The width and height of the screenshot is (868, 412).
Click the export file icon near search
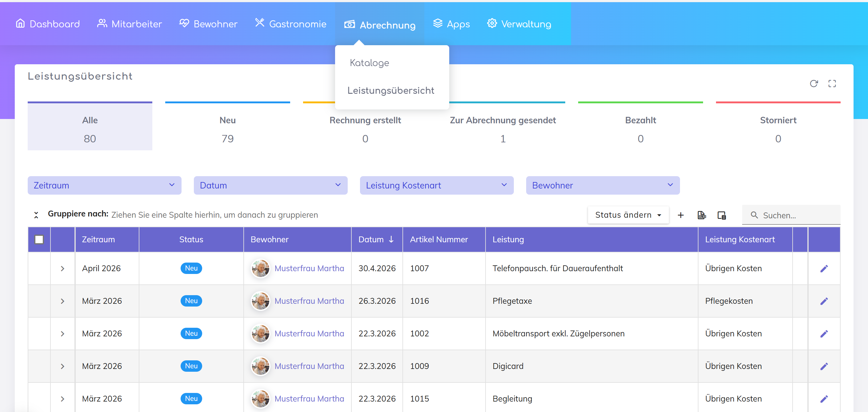pos(701,215)
